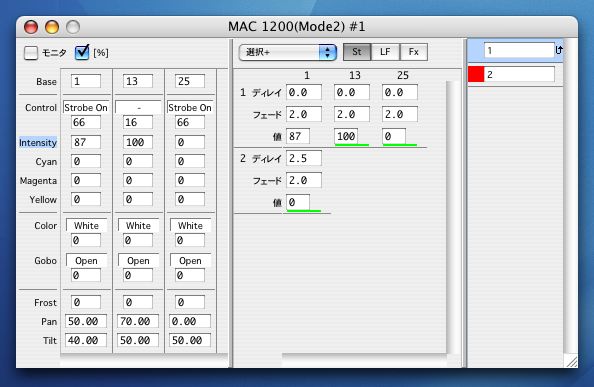Minimize the window with yellow button
Image resolution: width=594 pixels, height=387 pixels.
pos(52,27)
